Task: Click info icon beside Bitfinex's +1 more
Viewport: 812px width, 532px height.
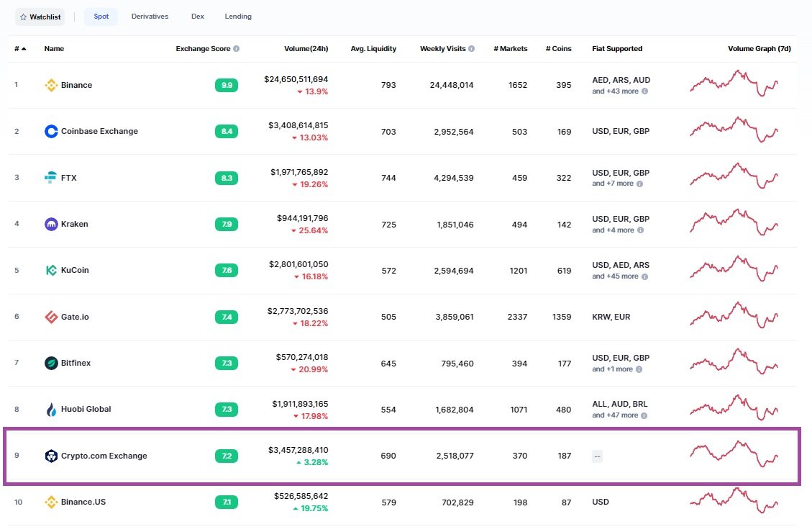Action: click(x=639, y=369)
